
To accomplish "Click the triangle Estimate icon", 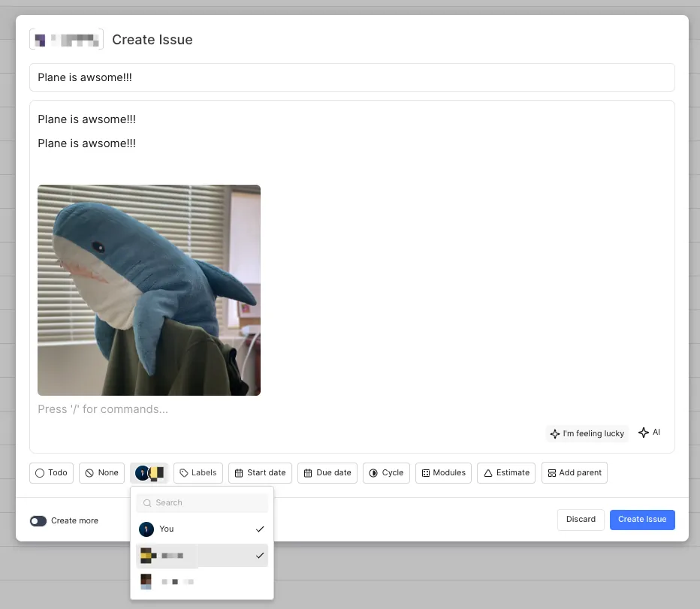I will pos(487,473).
